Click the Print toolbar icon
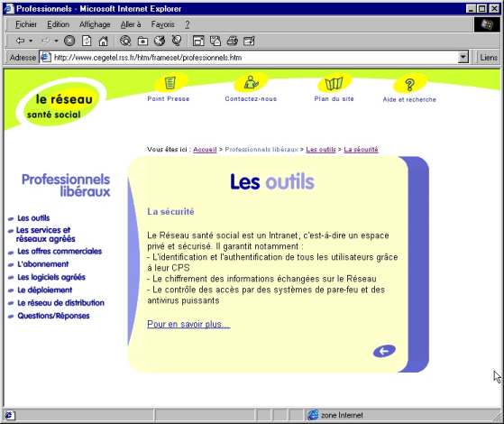Screen dimensions: 504x424 232,41
